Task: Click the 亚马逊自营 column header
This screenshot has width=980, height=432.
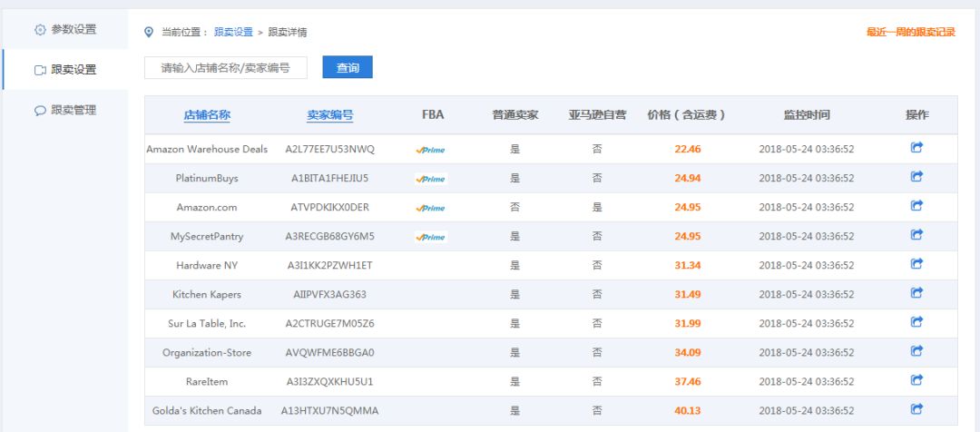Action: (x=597, y=115)
